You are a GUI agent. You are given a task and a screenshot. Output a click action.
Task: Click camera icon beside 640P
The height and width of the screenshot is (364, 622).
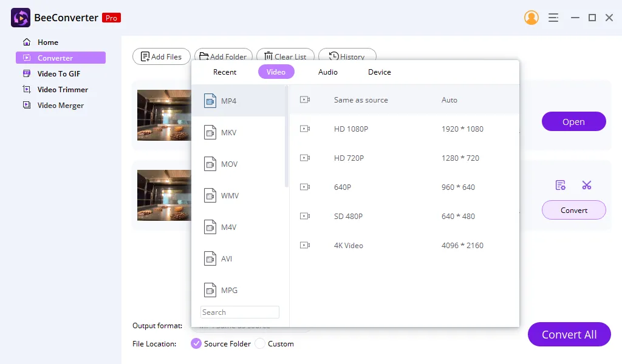[305, 187]
